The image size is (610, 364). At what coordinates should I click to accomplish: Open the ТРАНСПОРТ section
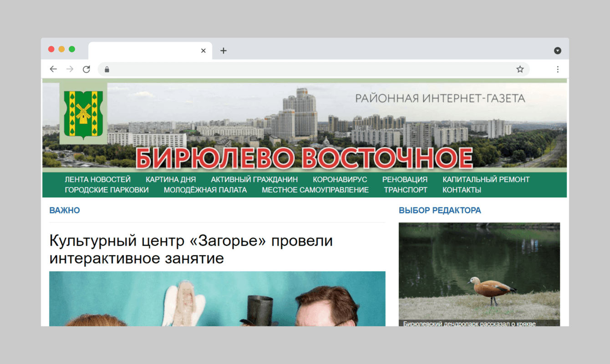405,190
